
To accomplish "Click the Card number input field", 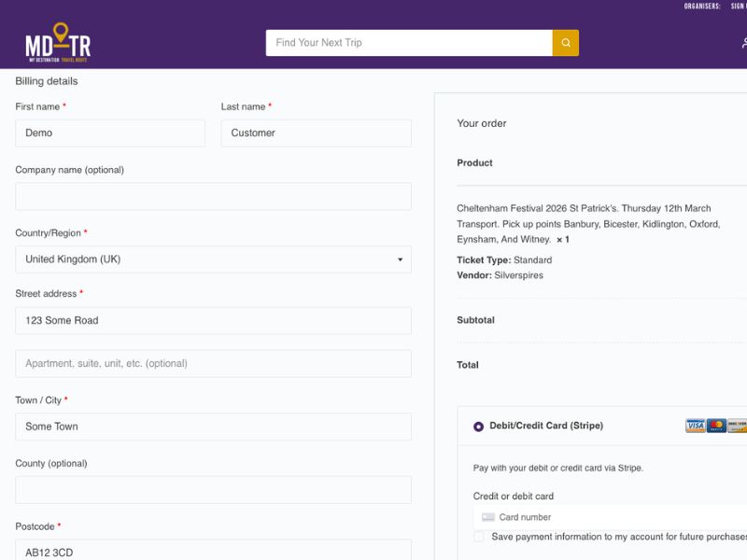I will pos(611,517).
